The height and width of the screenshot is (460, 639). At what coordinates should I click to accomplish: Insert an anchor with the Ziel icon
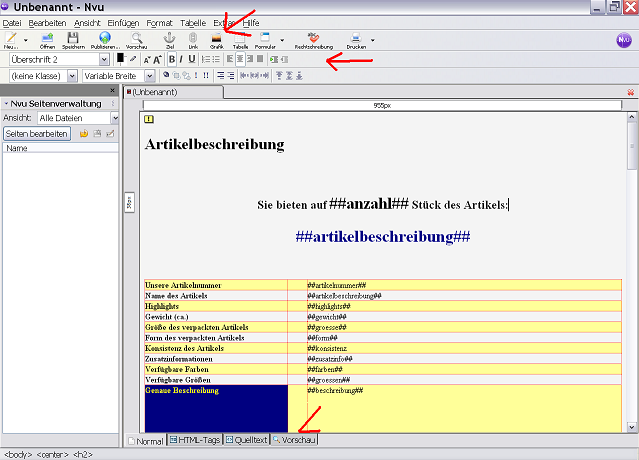click(x=168, y=39)
